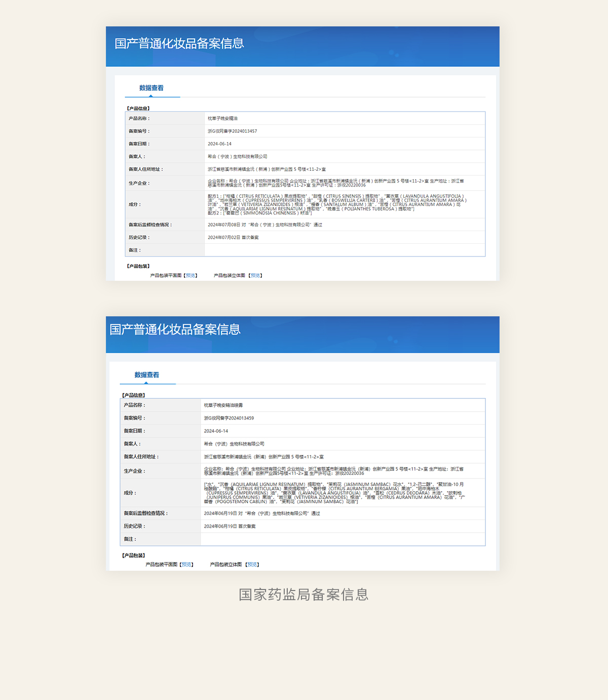Viewport: 608px width, 700px height.
Task: Click record number 浙G妆网备字2024013459
Action: click(x=229, y=418)
